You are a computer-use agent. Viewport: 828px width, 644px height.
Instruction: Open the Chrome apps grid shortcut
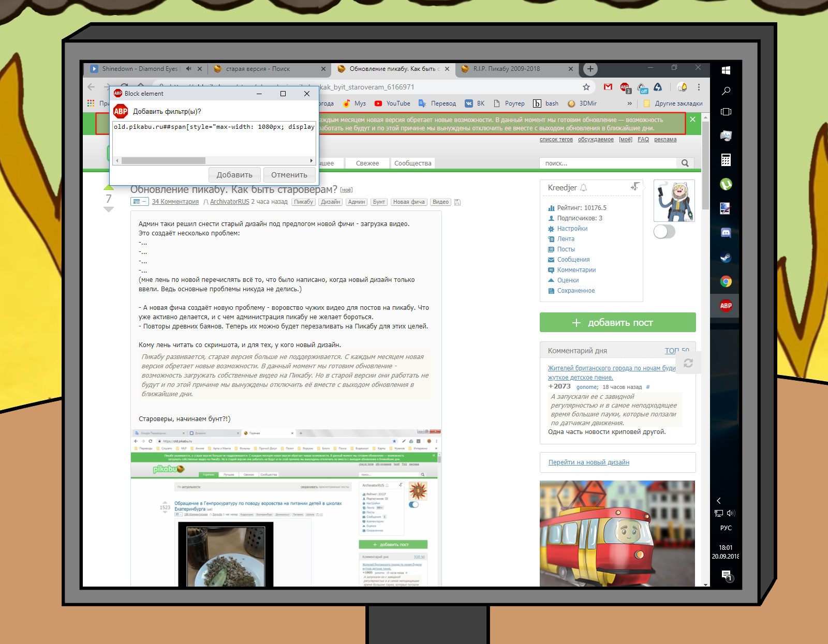(91, 103)
